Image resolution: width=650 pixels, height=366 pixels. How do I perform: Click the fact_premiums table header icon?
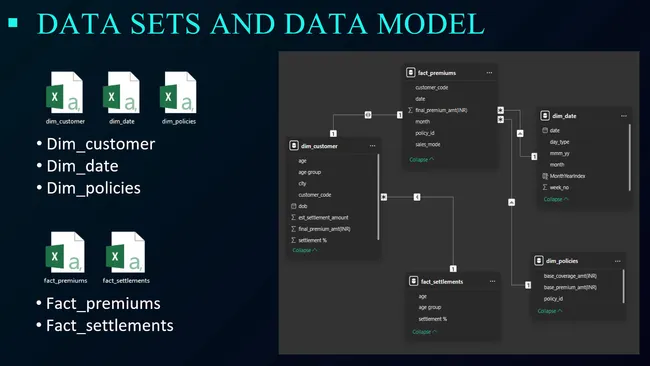point(410,73)
